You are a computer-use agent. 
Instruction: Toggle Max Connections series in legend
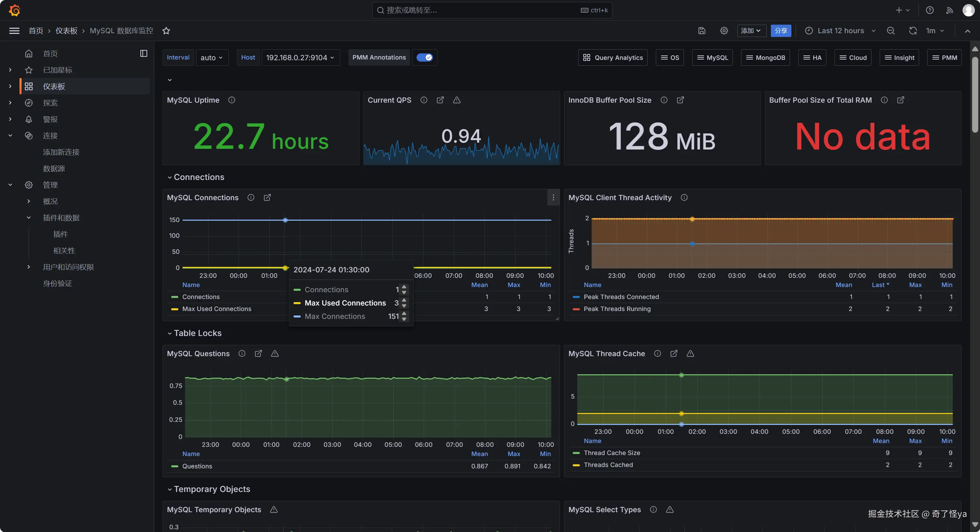[334, 316]
